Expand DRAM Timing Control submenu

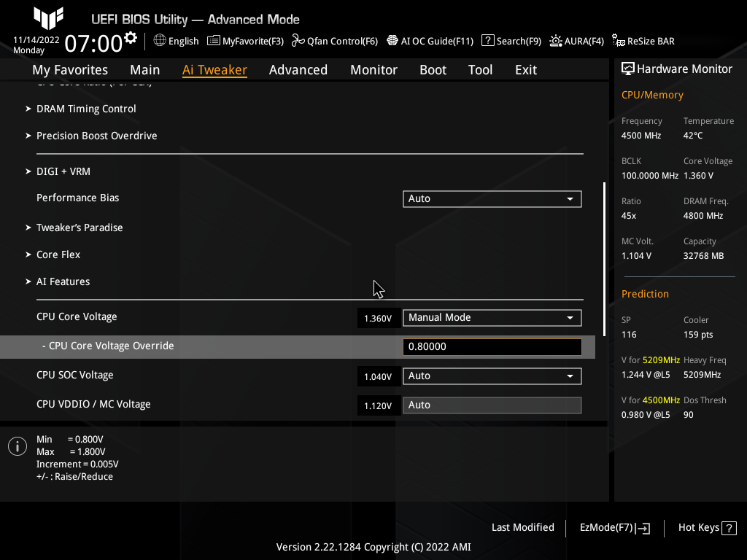click(86, 109)
